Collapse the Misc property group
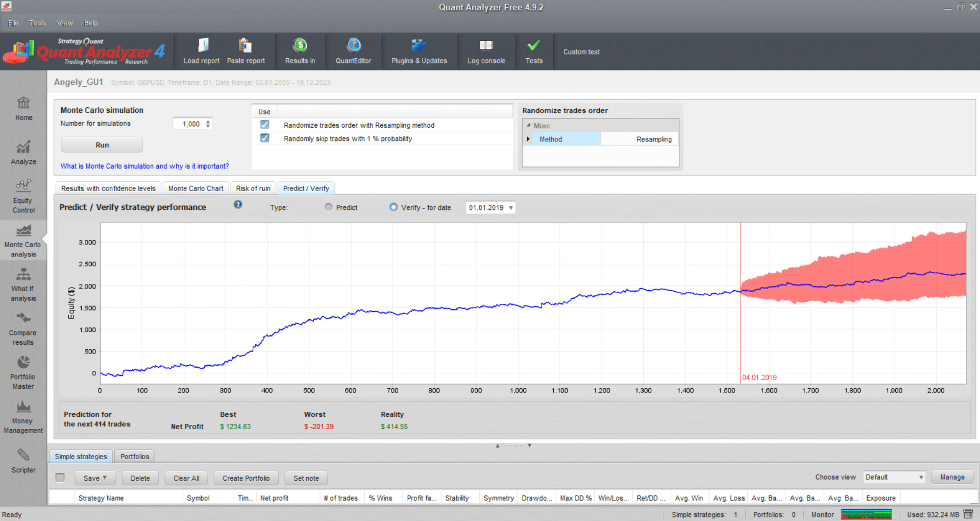Screen dimensions: 980x521 pyautogui.click(x=528, y=125)
